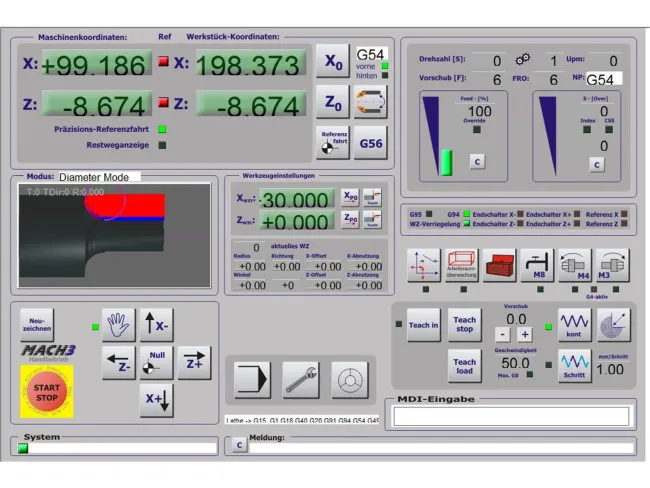The image size is (650, 488).
Task: Turn on coolant with the M8 button
Action: pos(538,266)
